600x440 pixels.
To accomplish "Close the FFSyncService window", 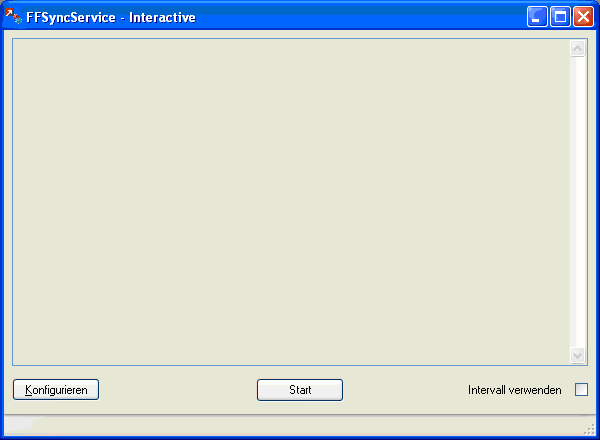I will [x=584, y=17].
